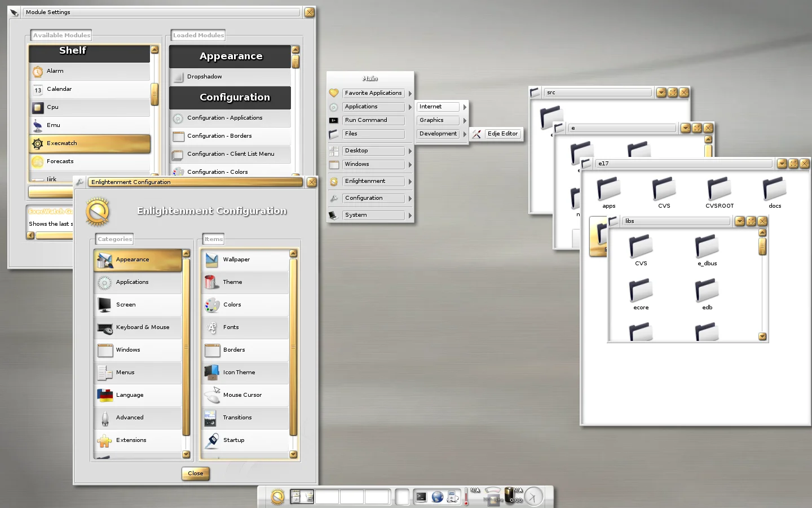The width and height of the screenshot is (812, 508).
Task: Open the window menu dropdown of libs window
Action: tap(739, 221)
